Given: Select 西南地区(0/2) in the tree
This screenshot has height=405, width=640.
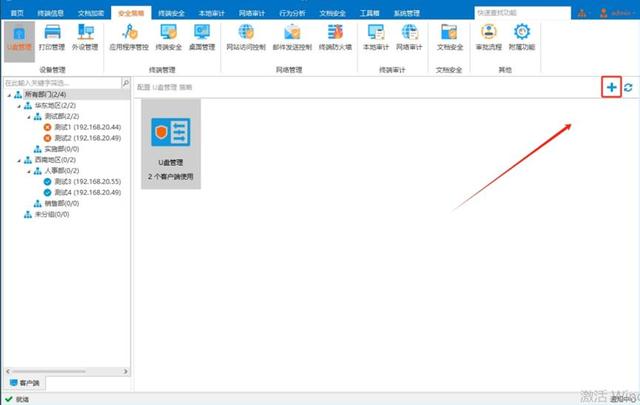Looking at the screenshot, I should tap(55, 160).
